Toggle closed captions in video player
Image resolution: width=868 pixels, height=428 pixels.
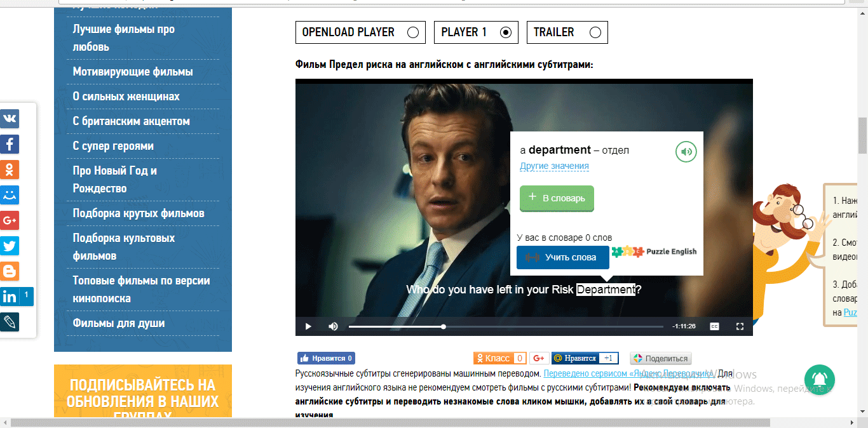714,326
